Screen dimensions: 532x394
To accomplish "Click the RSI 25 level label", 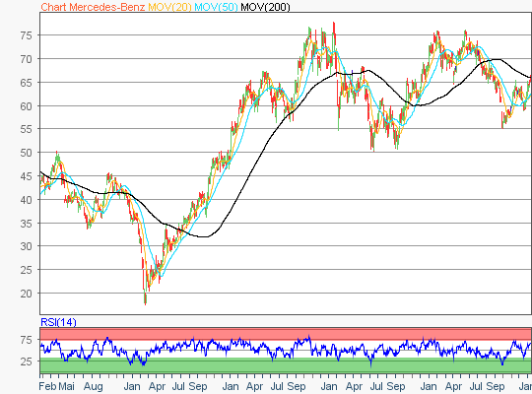I will pyautogui.click(x=27, y=361).
